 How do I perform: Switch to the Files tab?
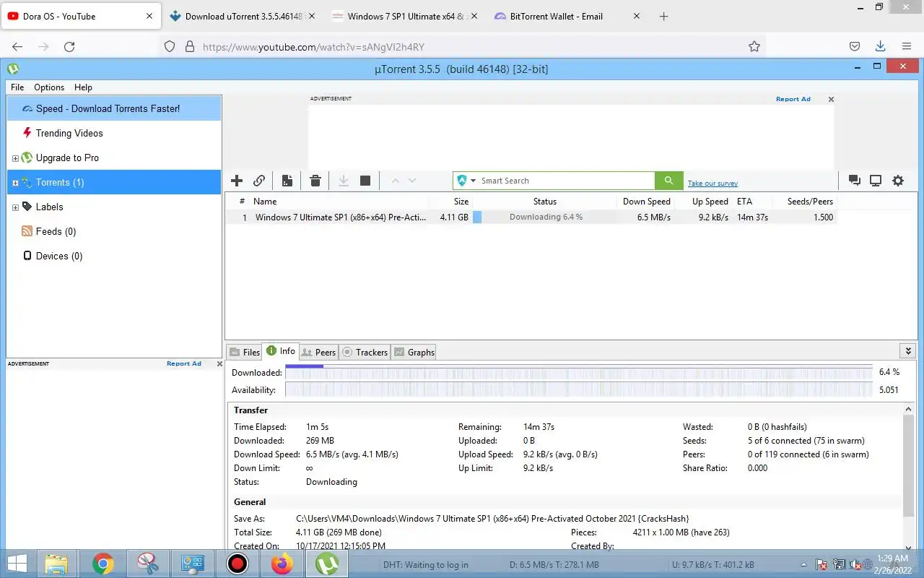245,352
